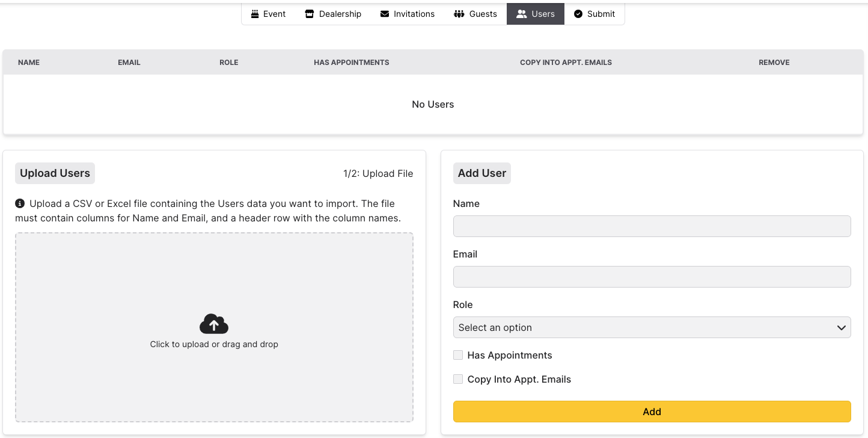Click the envelope icon on the Invitations tab

click(385, 13)
